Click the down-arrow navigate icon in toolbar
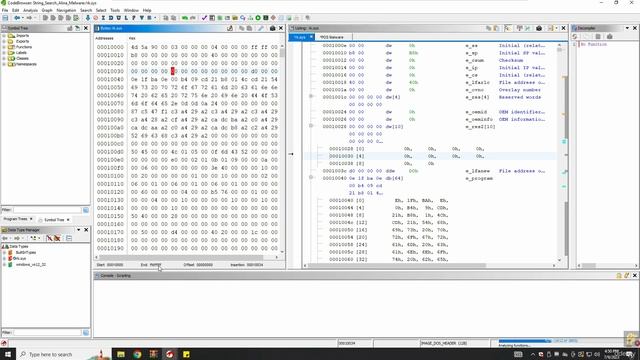This screenshot has height=360, width=640. pyautogui.click(x=87, y=18)
